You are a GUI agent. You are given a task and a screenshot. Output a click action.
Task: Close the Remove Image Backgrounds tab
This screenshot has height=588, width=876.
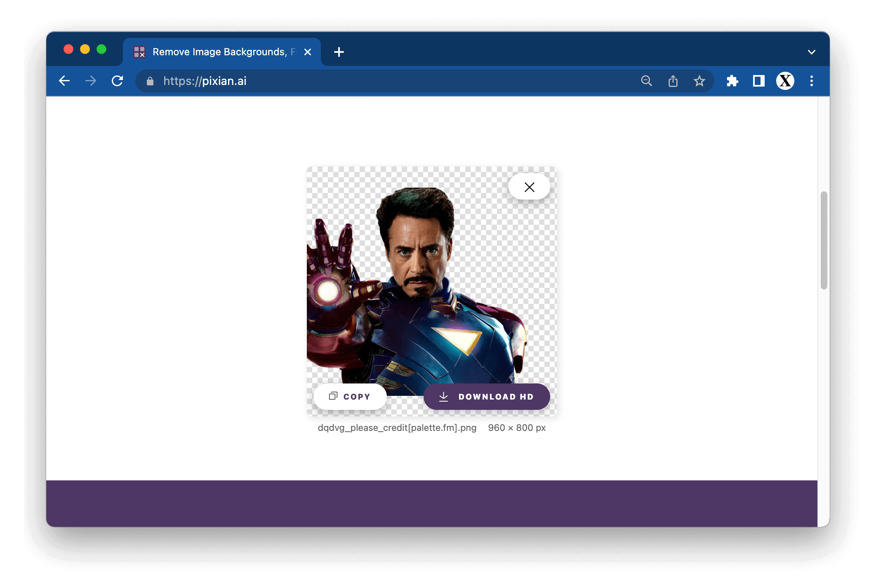point(307,52)
